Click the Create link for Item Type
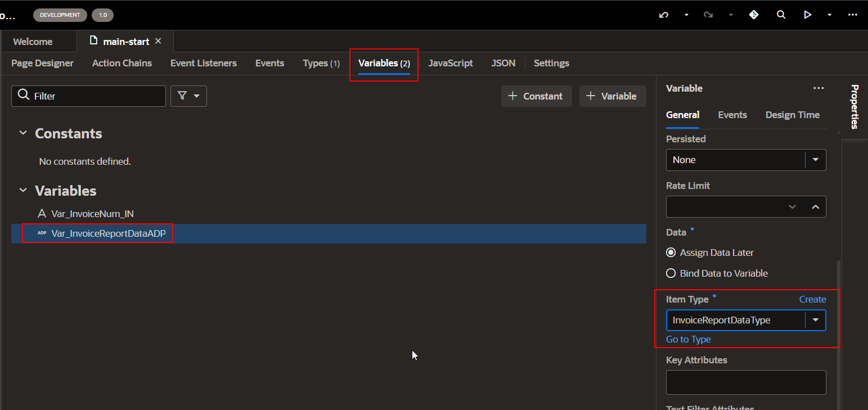Image resolution: width=868 pixels, height=410 pixels. click(812, 299)
